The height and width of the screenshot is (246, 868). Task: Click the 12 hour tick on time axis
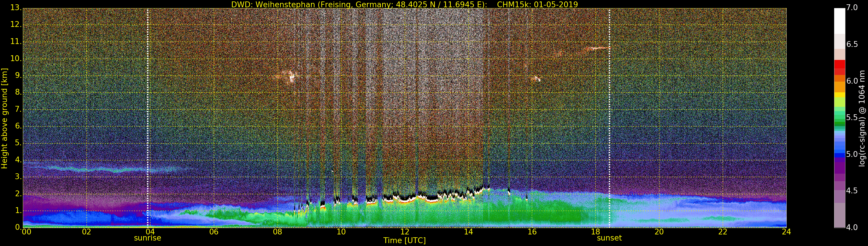click(x=405, y=232)
